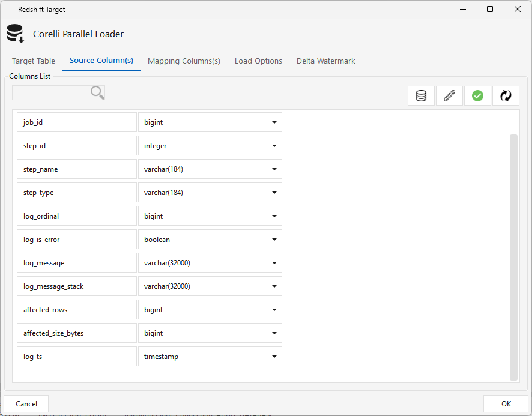This screenshot has height=416, width=532.
Task: Select the log_message column name field
Action: (x=77, y=263)
